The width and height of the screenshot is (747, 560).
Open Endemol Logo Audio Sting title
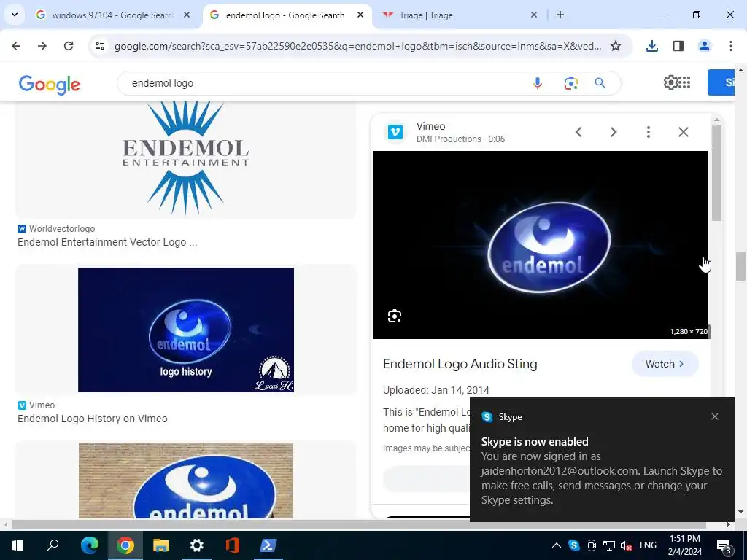(460, 364)
